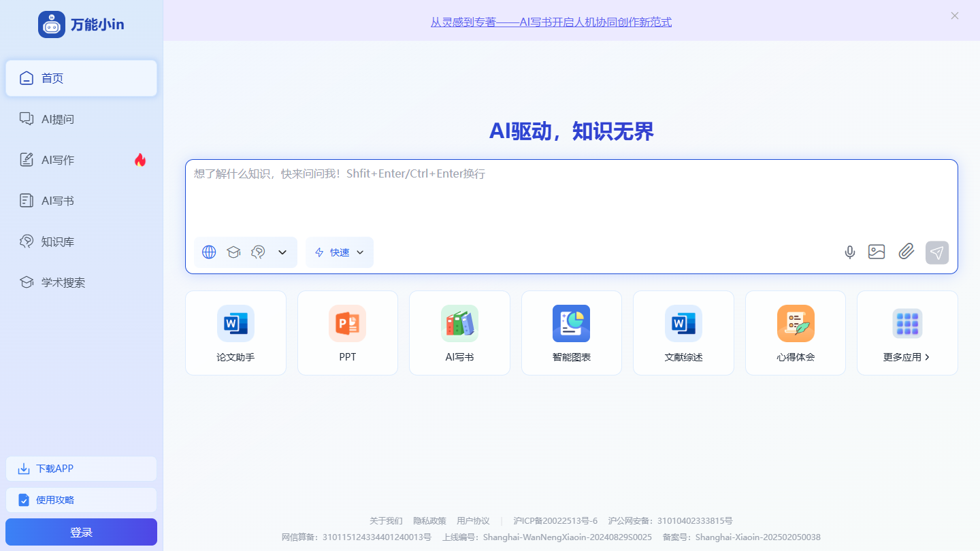This screenshot has height=551, width=980.
Task: Attach a file with paperclip icon
Action: coord(906,252)
